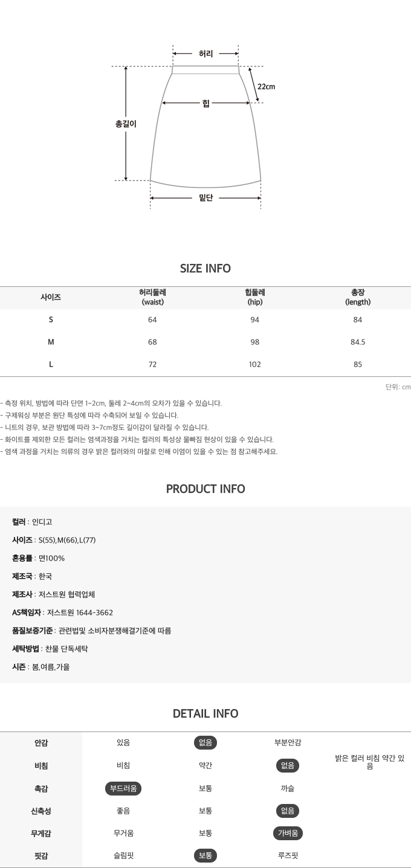Click the 슬림핏 option
This screenshot has width=411, height=868.
coord(123,856)
